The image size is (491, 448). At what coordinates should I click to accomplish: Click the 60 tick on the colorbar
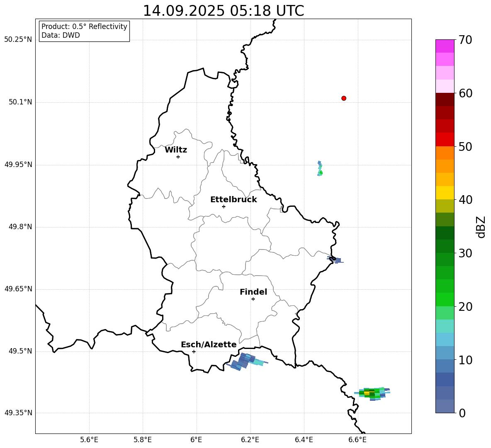465,93
